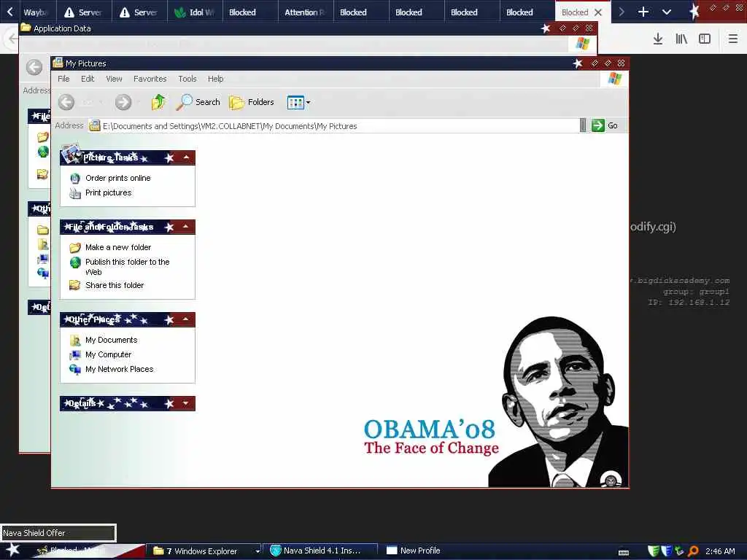This screenshot has height=560, width=747.
Task: Click the Firefox downloads arrow icon
Action: [x=658, y=39]
